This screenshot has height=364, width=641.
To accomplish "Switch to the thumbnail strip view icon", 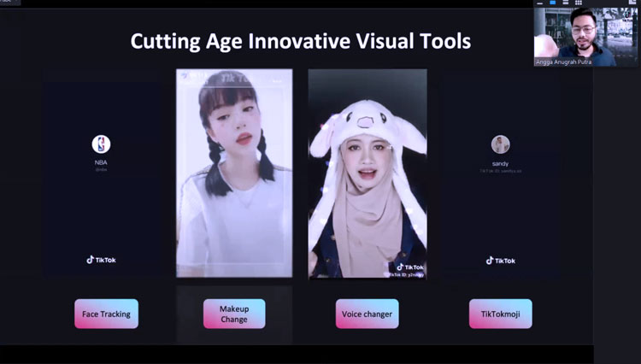I will [566, 3].
